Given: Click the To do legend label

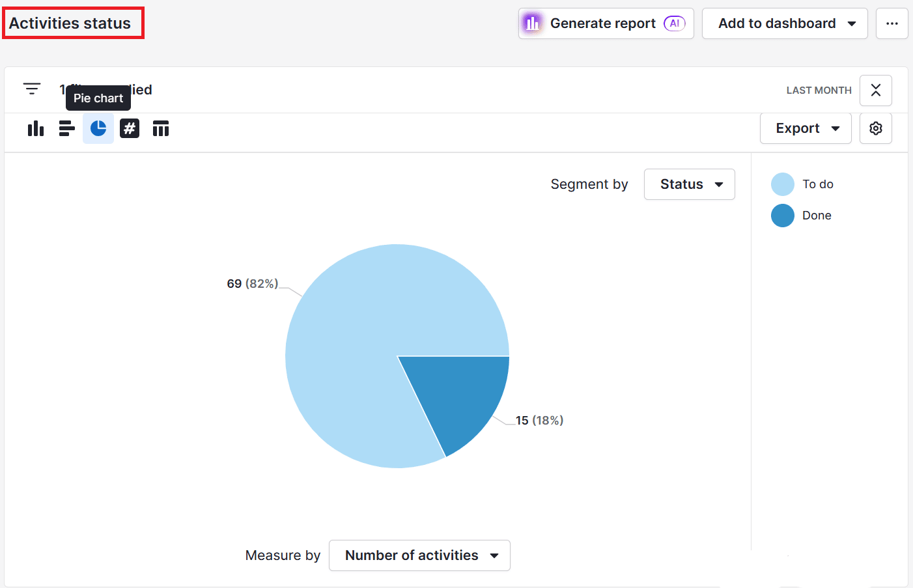Looking at the screenshot, I should click(818, 184).
